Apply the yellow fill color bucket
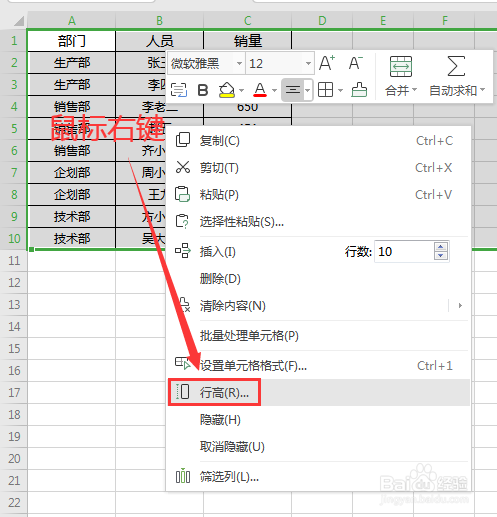The height and width of the screenshot is (517, 497). [x=227, y=90]
